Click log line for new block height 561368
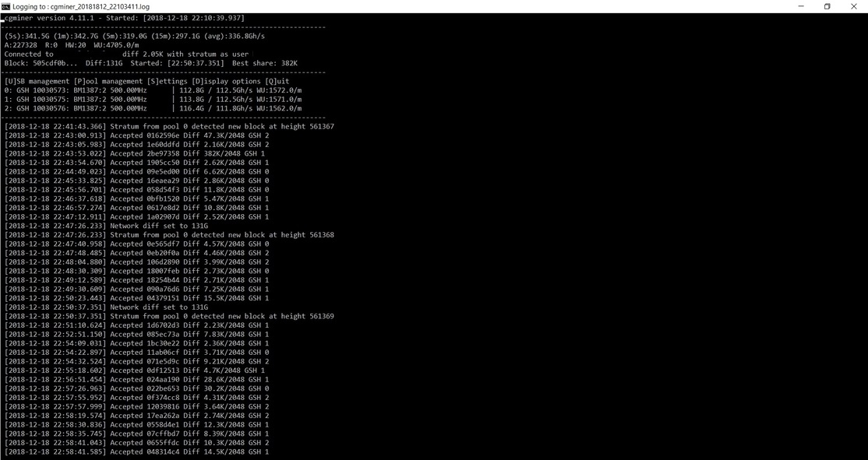The width and height of the screenshot is (868, 460). 169,235
